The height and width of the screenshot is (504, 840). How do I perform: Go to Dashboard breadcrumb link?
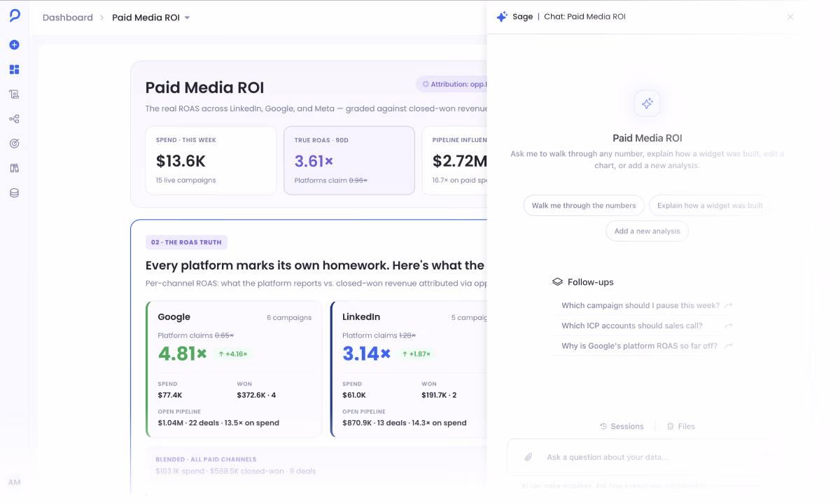click(68, 17)
